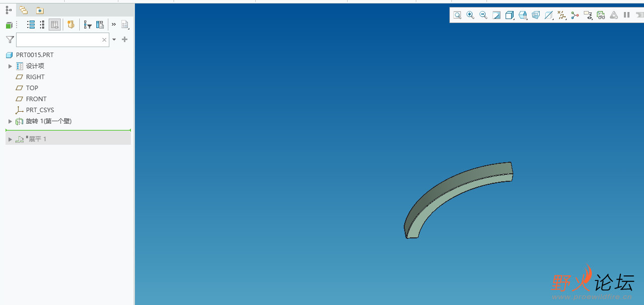
Task: Click the Zoom In magnifier icon
Action: [x=470, y=16]
